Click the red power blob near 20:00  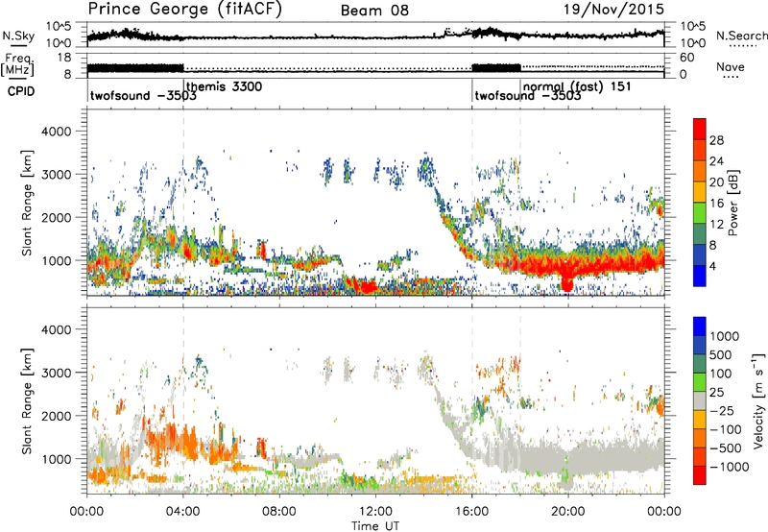566,281
